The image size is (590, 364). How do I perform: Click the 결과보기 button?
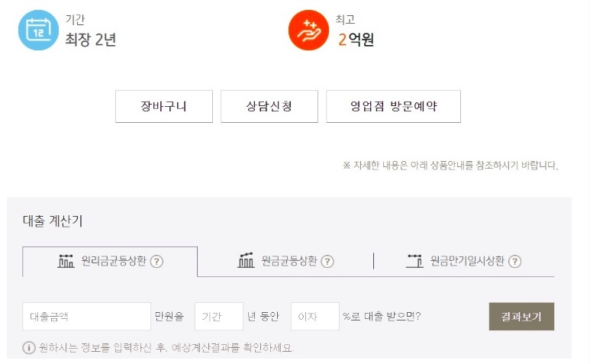[521, 317]
